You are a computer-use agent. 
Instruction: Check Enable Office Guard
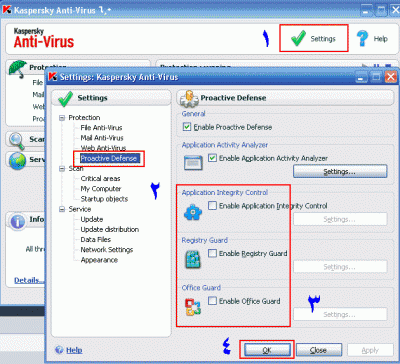point(212,301)
